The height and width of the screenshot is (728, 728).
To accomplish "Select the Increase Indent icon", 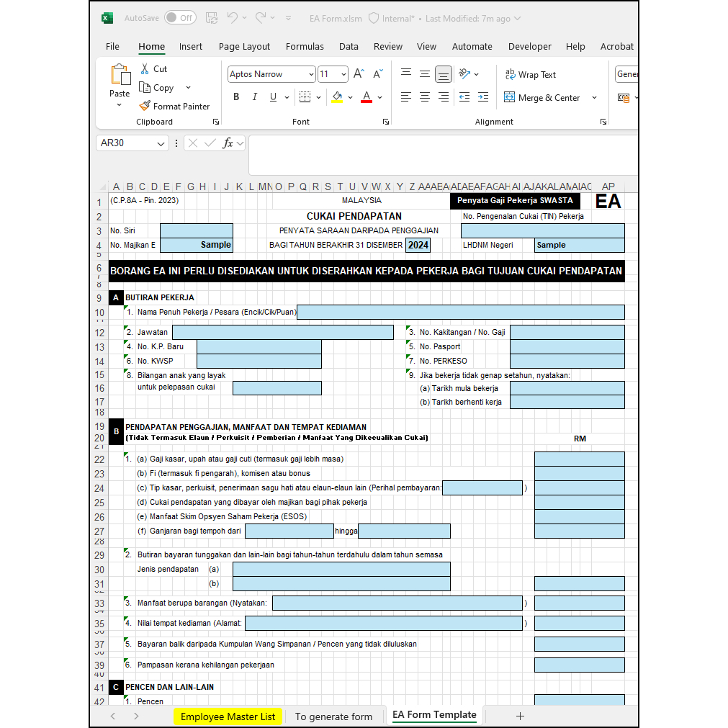I will (482, 96).
